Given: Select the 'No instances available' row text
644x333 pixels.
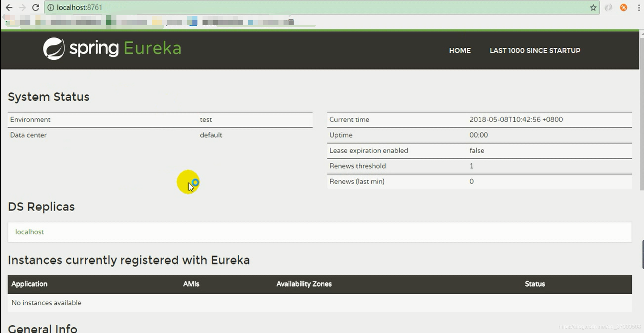Looking at the screenshot, I should [47, 303].
